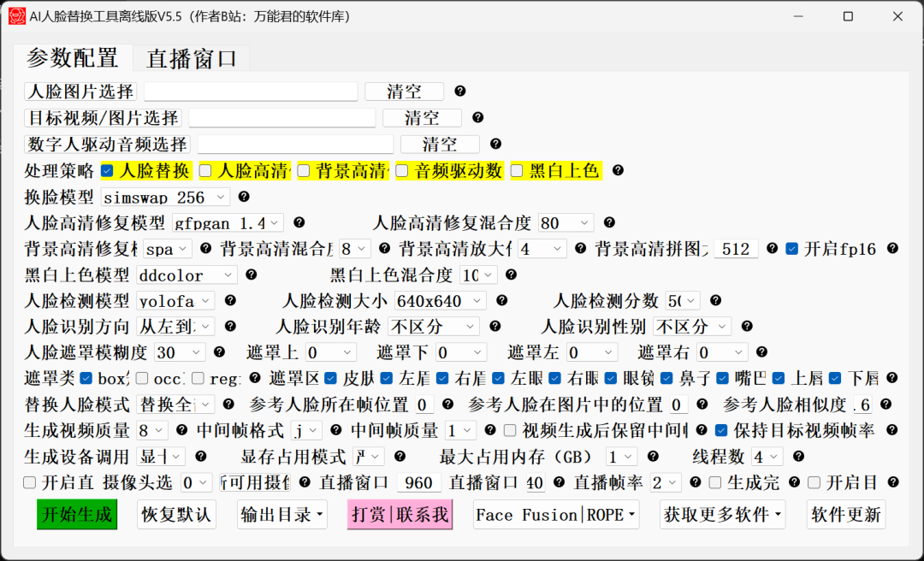Image resolution: width=924 pixels, height=561 pixels.
Task: Click help icon for 黑白上色混合度
Action: pos(511,274)
